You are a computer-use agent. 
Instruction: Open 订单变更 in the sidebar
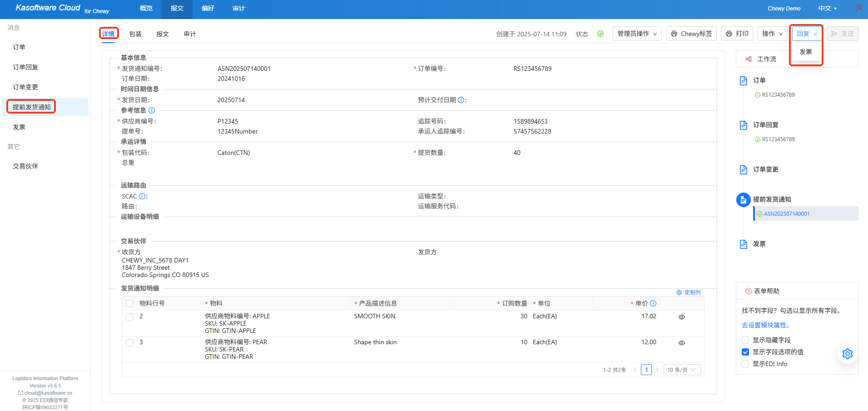point(45,87)
